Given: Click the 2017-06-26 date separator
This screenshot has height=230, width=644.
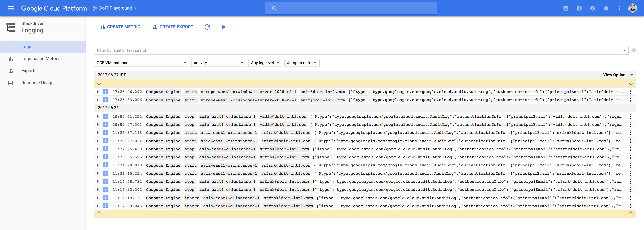Looking at the screenshot, I should click(x=108, y=108).
